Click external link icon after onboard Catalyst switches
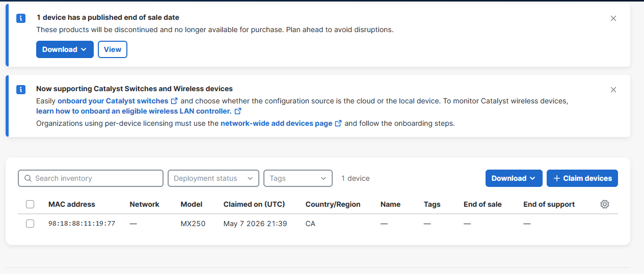 point(175,101)
